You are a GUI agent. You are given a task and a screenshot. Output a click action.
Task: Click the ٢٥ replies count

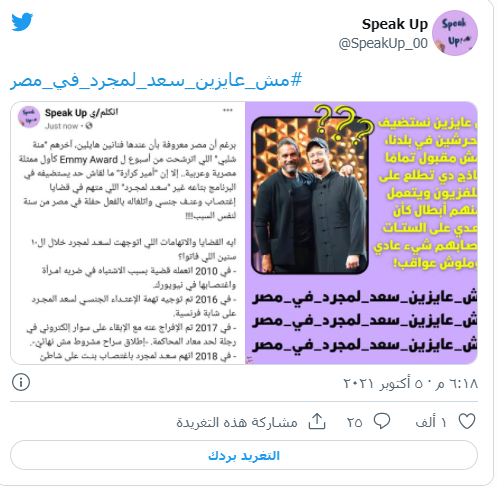pyautogui.click(x=354, y=422)
